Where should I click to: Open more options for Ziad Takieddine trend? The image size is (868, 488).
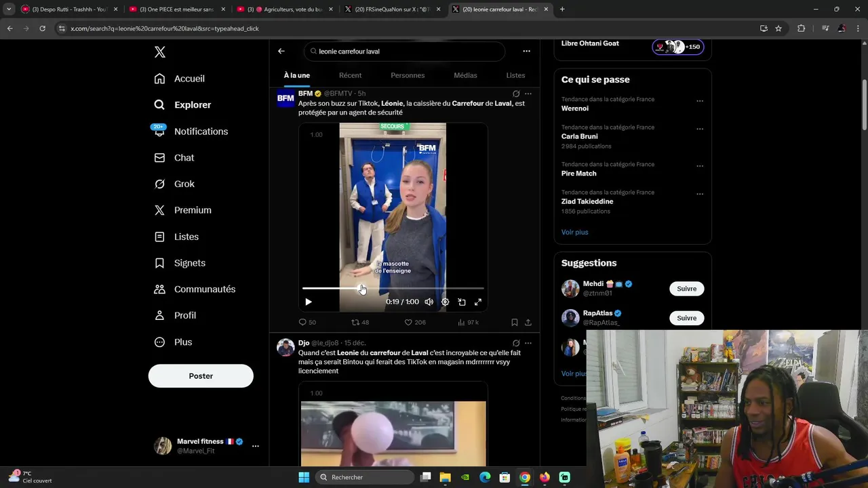[700, 194]
